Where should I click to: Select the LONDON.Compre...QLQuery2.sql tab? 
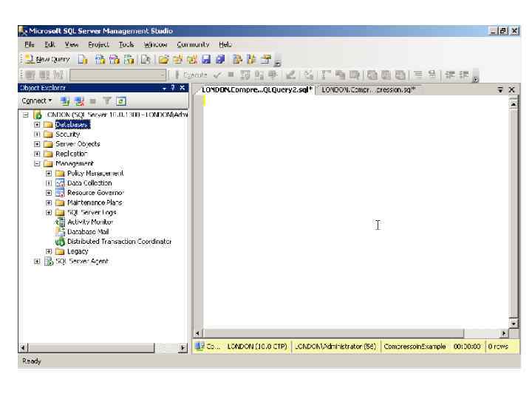coord(256,90)
